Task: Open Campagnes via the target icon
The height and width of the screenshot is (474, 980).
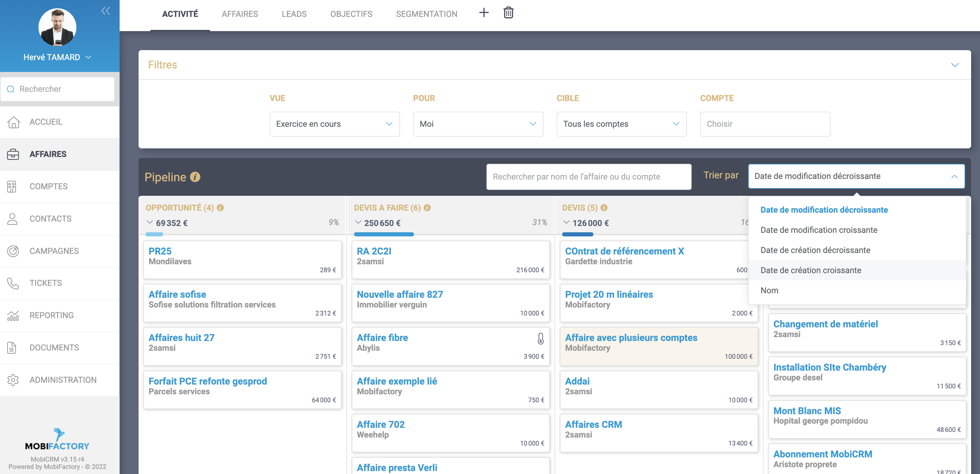Action: point(13,251)
